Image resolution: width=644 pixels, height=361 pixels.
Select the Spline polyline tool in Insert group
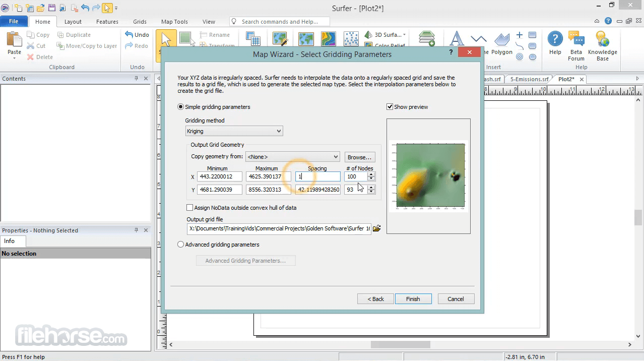tap(520, 46)
